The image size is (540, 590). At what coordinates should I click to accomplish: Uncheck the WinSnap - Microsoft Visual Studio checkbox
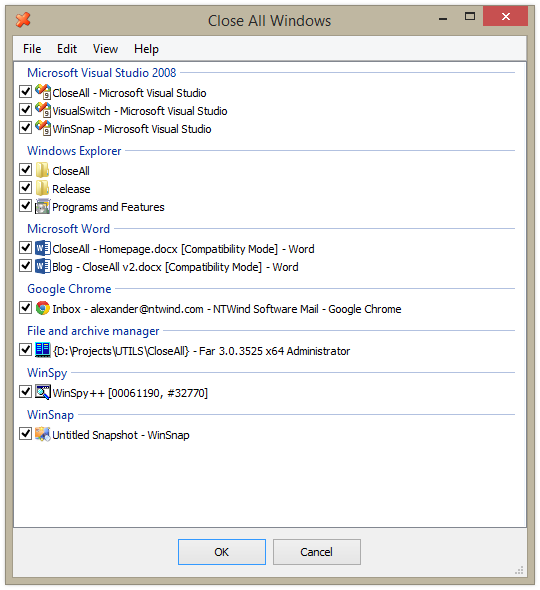point(26,128)
